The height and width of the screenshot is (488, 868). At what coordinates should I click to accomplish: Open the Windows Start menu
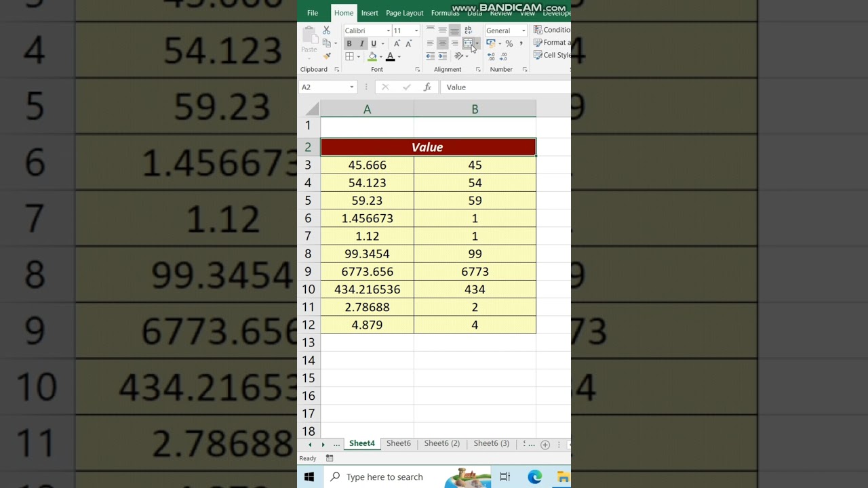pos(309,477)
